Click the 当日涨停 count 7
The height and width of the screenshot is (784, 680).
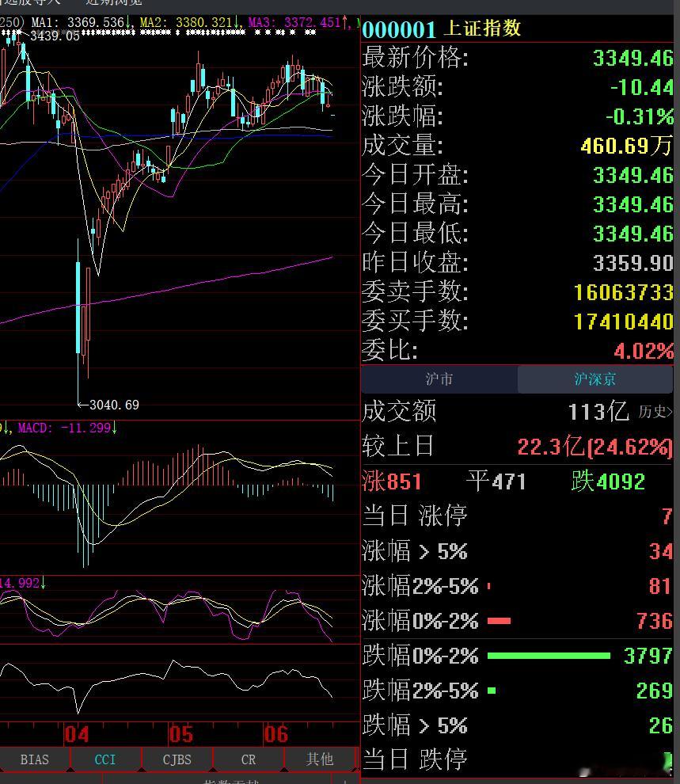tap(667, 516)
